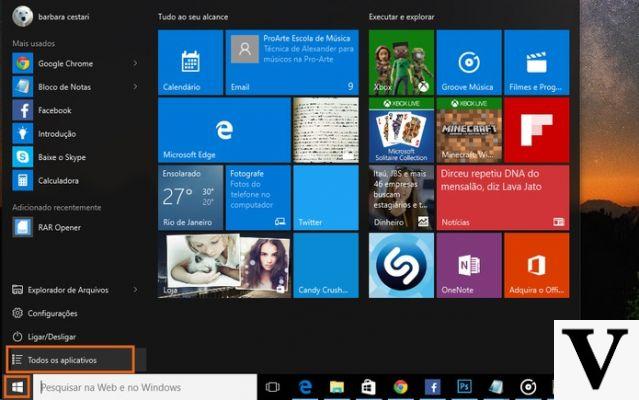This screenshot has height=400, width=639.
Task: Open the Xbox tile
Action: click(x=401, y=62)
